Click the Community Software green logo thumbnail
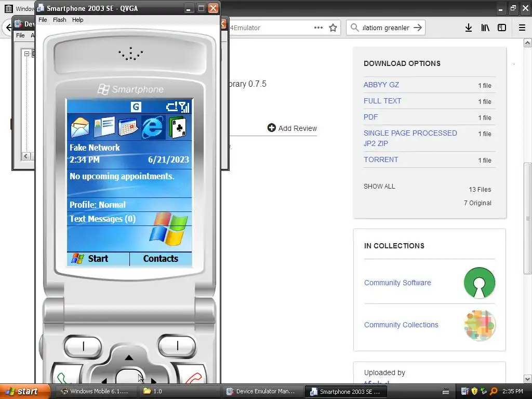Screen dimensions: 532x399 pyautogui.click(x=480, y=283)
